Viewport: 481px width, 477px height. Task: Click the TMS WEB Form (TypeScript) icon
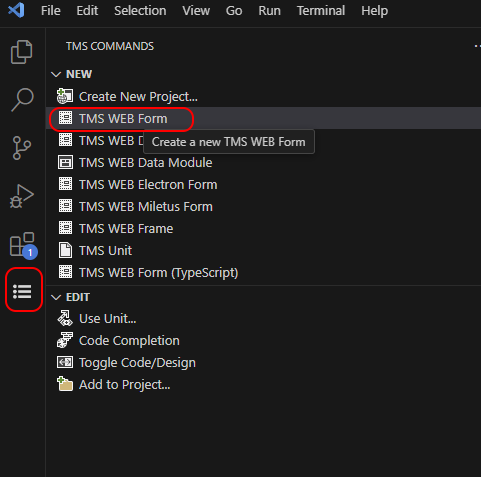pos(65,272)
